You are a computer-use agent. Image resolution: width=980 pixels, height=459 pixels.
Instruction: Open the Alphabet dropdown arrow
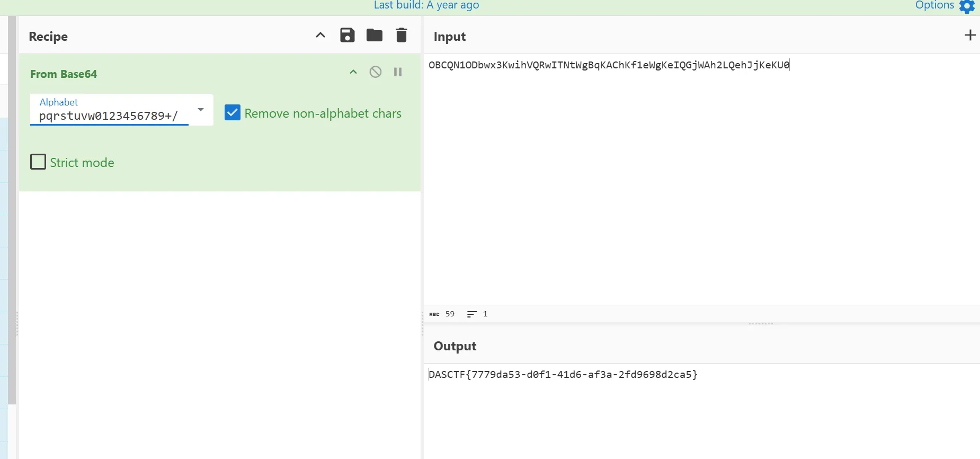coord(201,110)
